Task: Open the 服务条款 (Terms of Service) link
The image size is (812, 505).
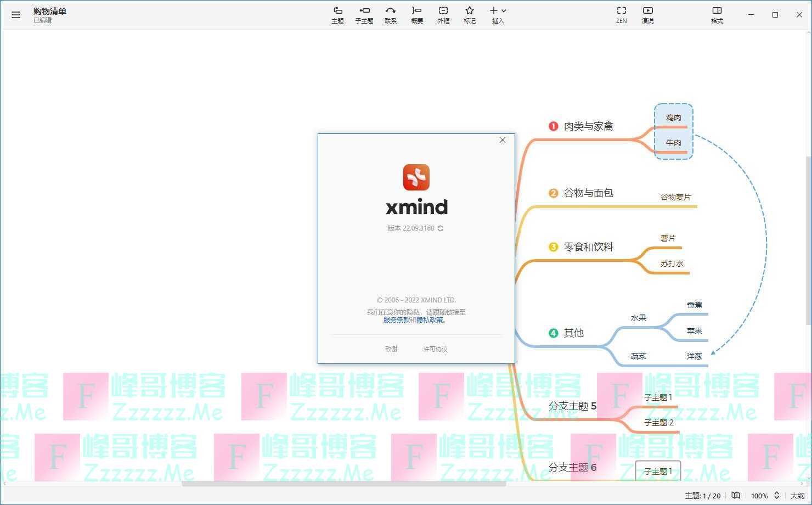Action: pyautogui.click(x=396, y=320)
